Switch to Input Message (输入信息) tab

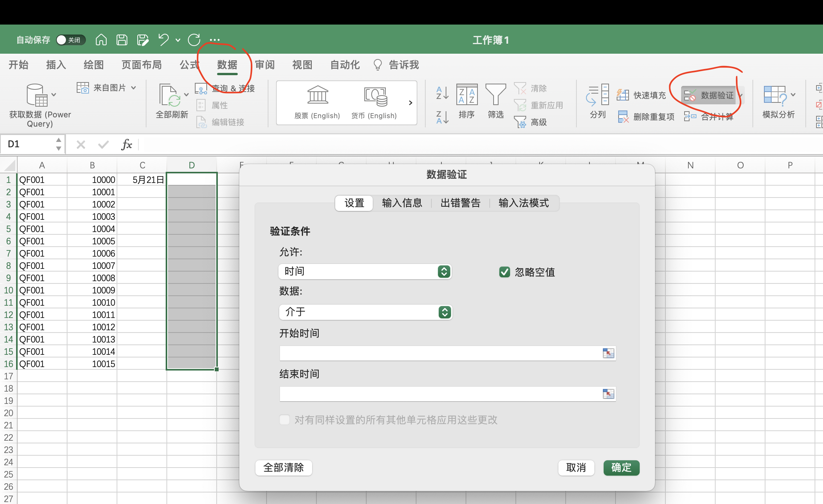click(402, 203)
